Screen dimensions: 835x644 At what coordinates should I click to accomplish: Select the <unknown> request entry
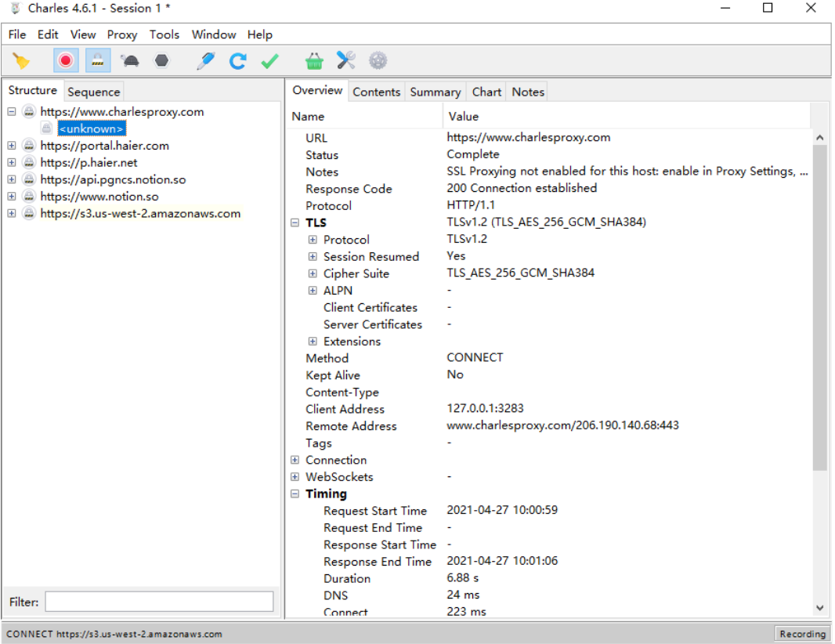point(92,129)
